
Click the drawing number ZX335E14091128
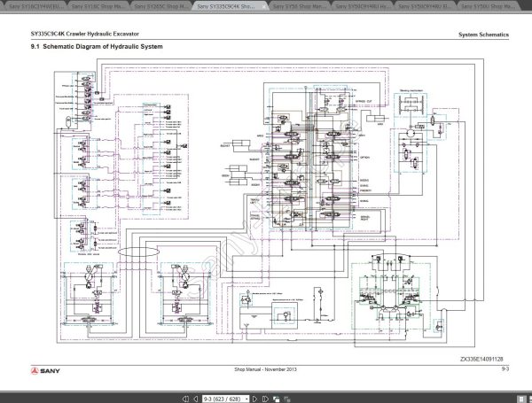coord(481,359)
